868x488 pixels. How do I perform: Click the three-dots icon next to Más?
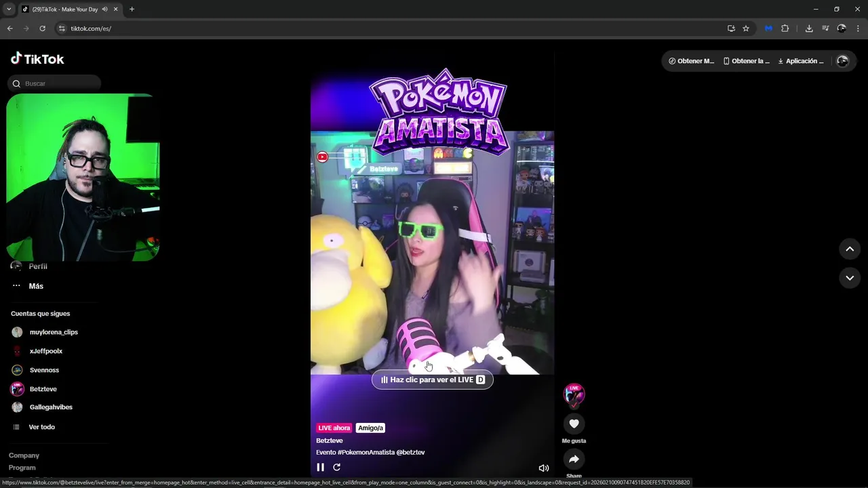tap(16, 286)
